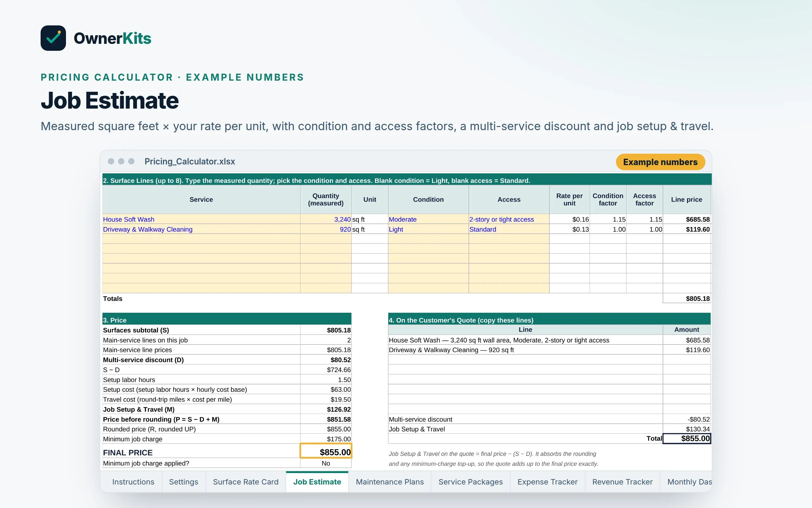This screenshot has width=812, height=508.
Task: Open the Instructions sheet tab
Action: click(x=133, y=482)
